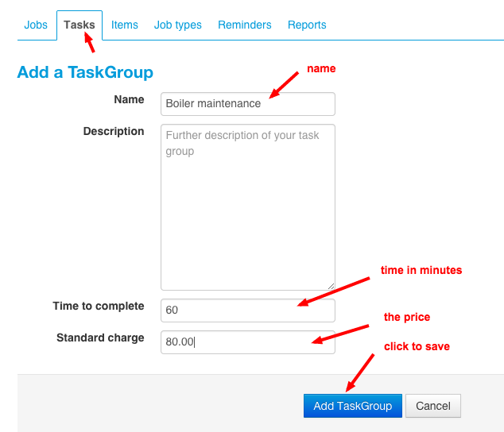The height and width of the screenshot is (432, 504).
Task: Click the Standard charge input field
Action: (247, 342)
